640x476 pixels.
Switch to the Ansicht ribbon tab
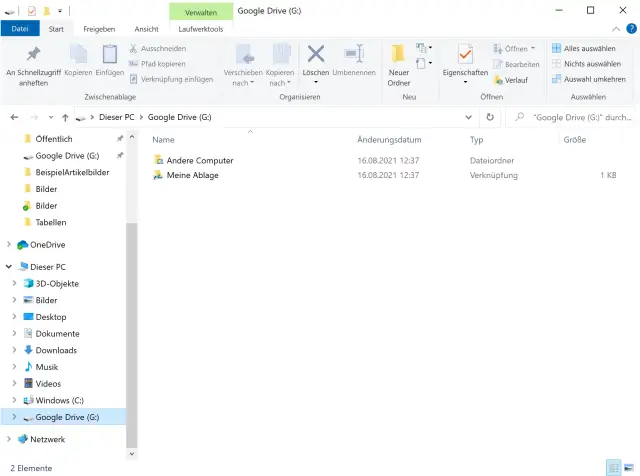point(147,29)
